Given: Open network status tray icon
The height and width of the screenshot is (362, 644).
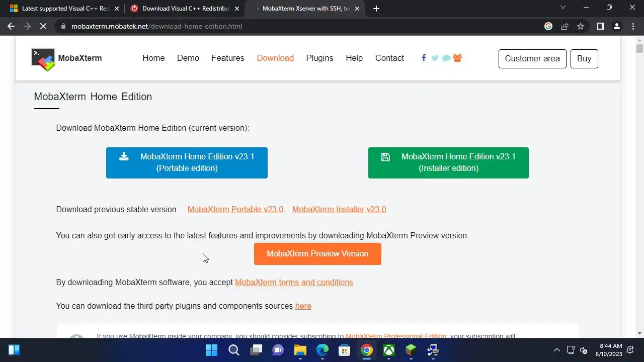Looking at the screenshot, I should click(571, 350).
